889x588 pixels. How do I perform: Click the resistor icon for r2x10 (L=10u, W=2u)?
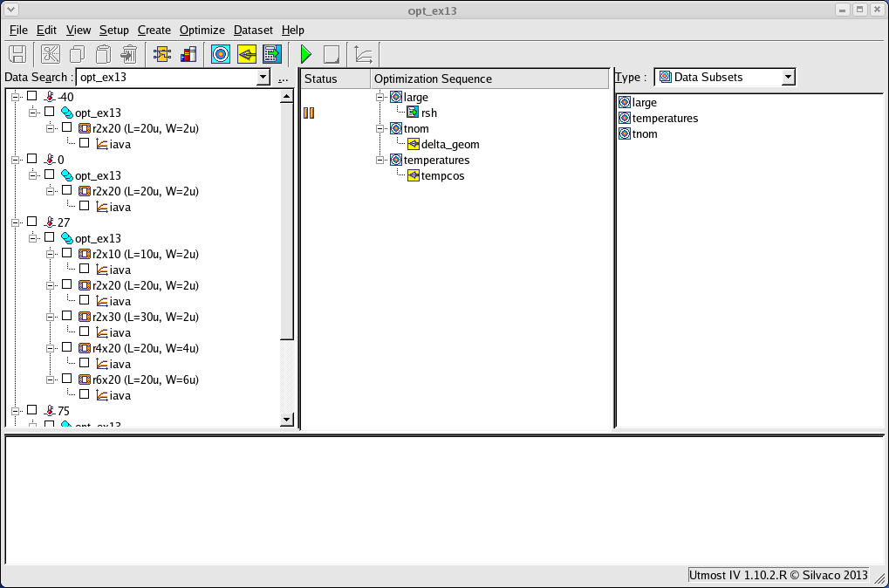coord(85,254)
